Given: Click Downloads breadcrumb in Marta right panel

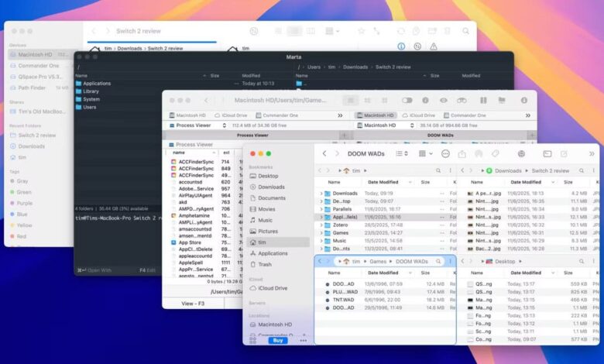Looking at the screenshot, I should pos(355,67).
